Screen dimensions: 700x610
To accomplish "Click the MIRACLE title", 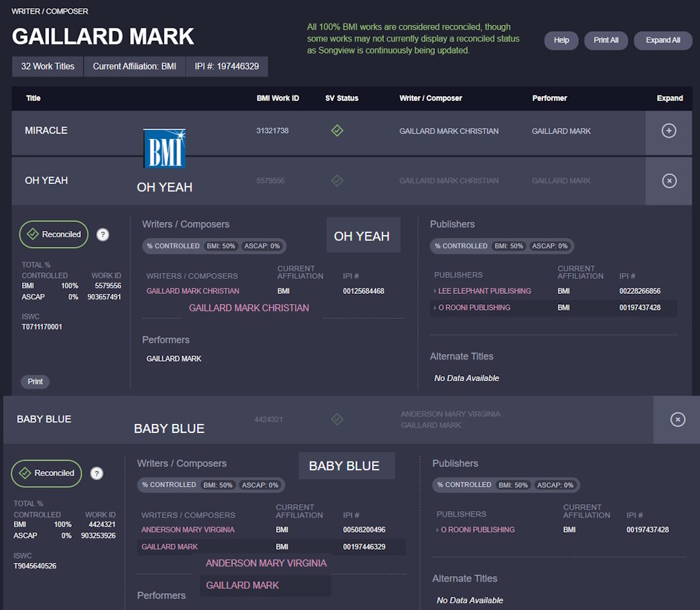I will (46, 130).
